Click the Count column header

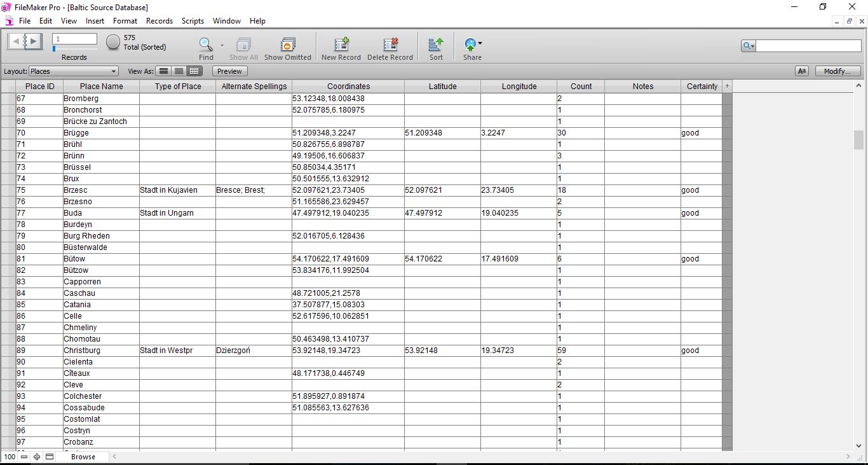point(581,86)
